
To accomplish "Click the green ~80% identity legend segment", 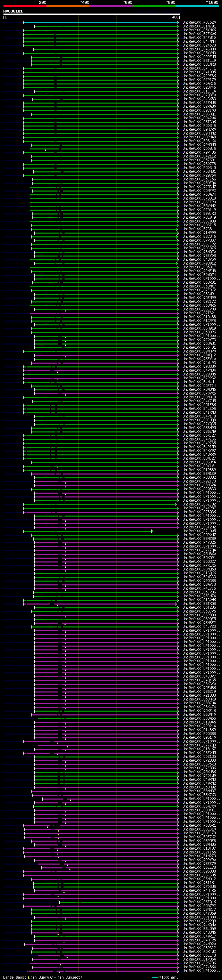I will tap(154, 6).
